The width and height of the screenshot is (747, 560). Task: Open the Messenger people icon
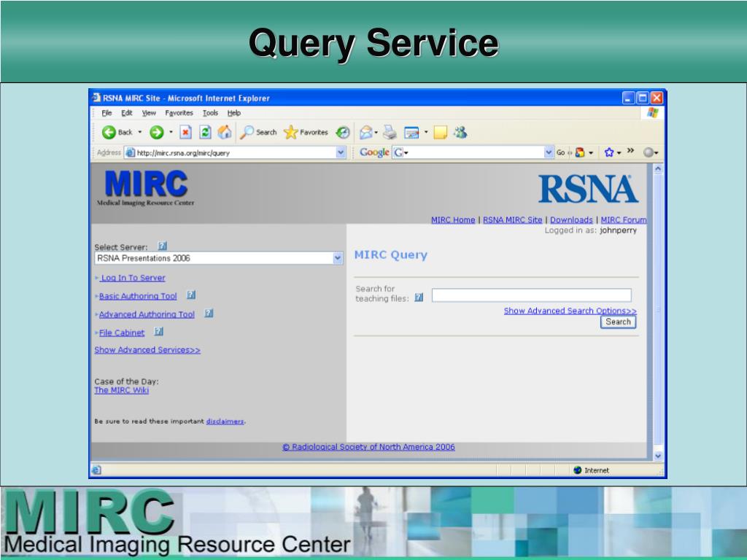(460, 132)
